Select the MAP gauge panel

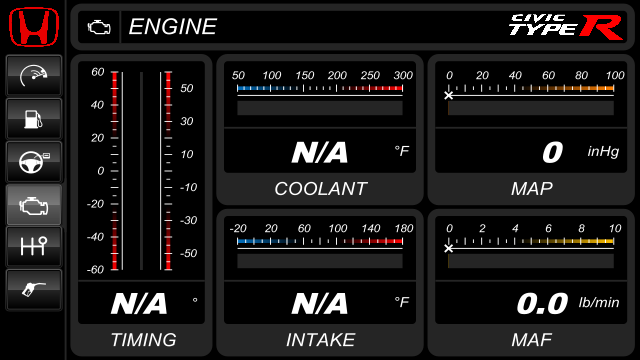click(x=531, y=129)
